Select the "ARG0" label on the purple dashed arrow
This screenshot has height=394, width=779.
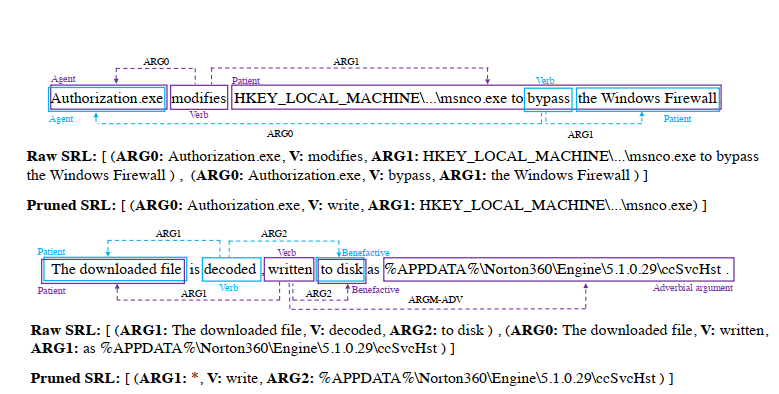pyautogui.click(x=156, y=62)
